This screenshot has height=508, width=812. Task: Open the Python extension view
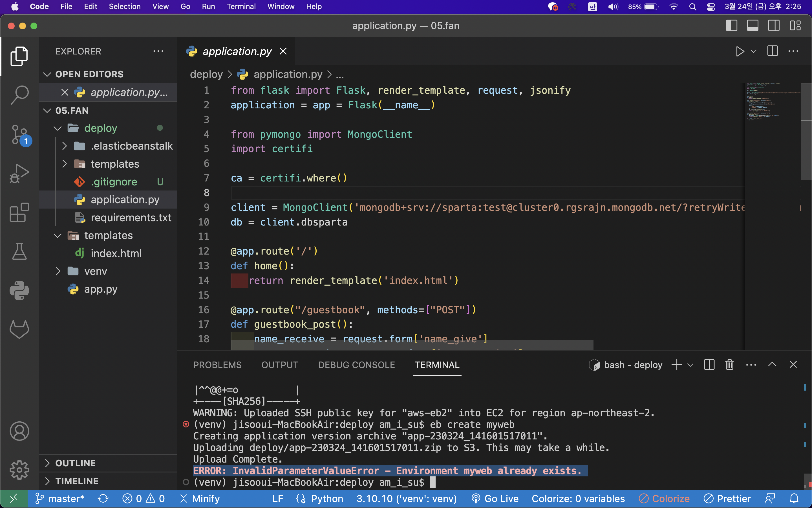pos(19,290)
